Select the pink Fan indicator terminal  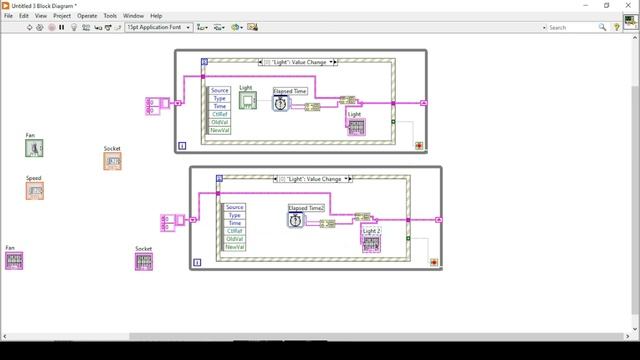(14, 261)
